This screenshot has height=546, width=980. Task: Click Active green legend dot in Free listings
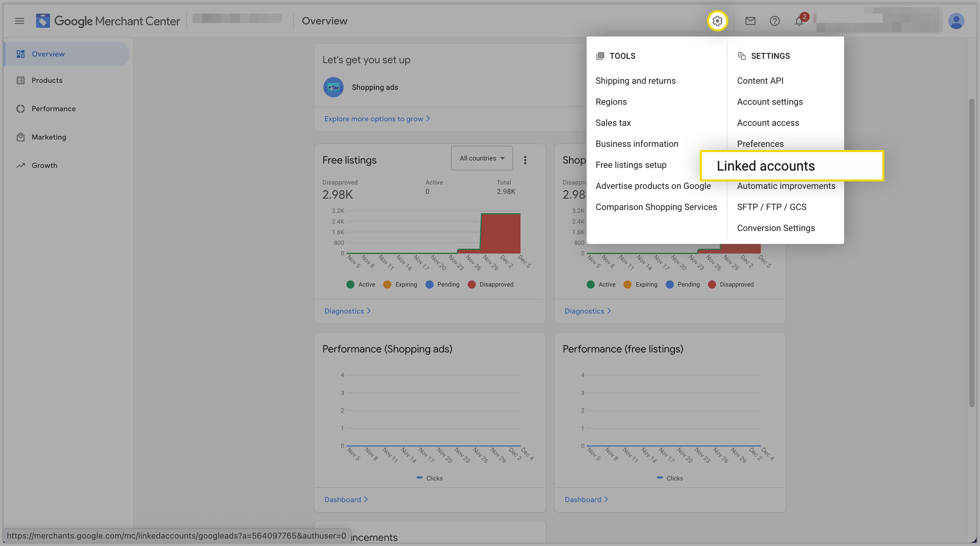click(x=350, y=284)
